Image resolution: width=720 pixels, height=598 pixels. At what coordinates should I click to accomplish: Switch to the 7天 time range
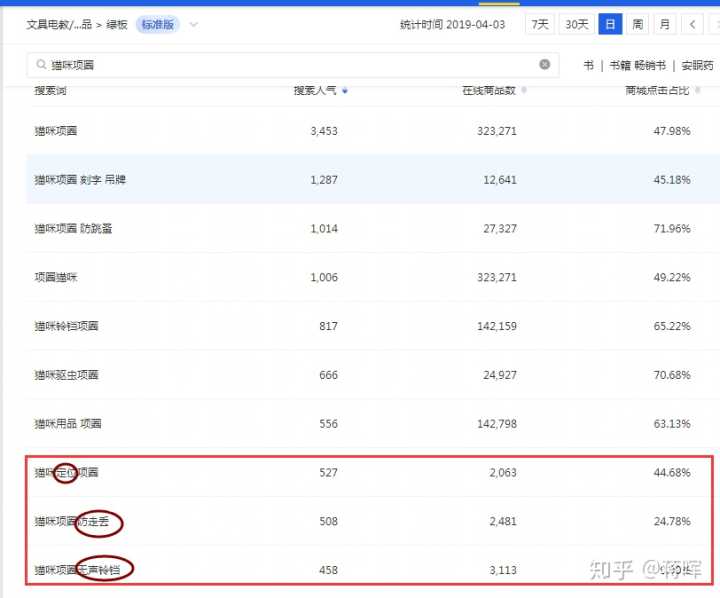(x=539, y=25)
